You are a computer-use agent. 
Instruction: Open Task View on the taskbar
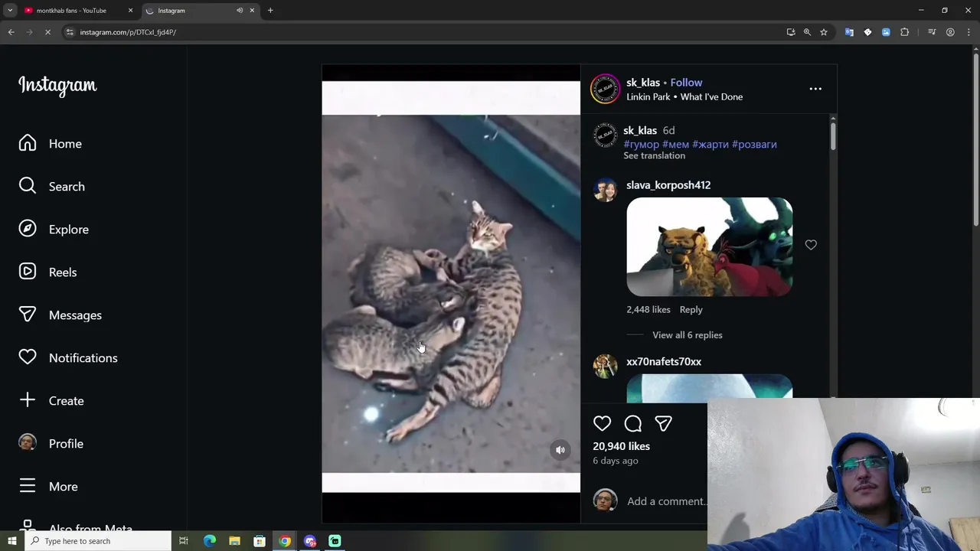pos(184,541)
